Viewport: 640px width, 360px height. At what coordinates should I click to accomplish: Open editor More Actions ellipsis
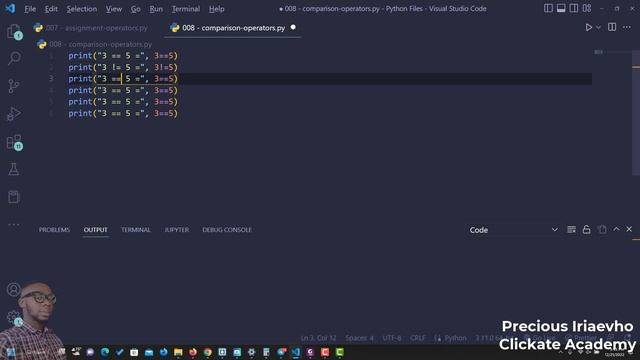pos(627,27)
